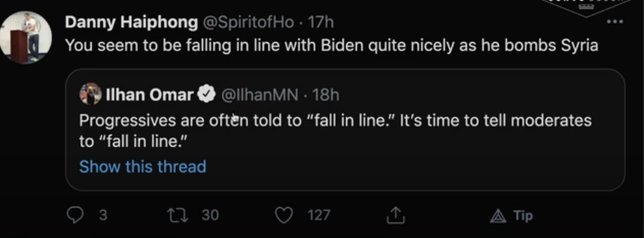Click the share upload arrow icon
The height and width of the screenshot is (238, 644).
396,215
